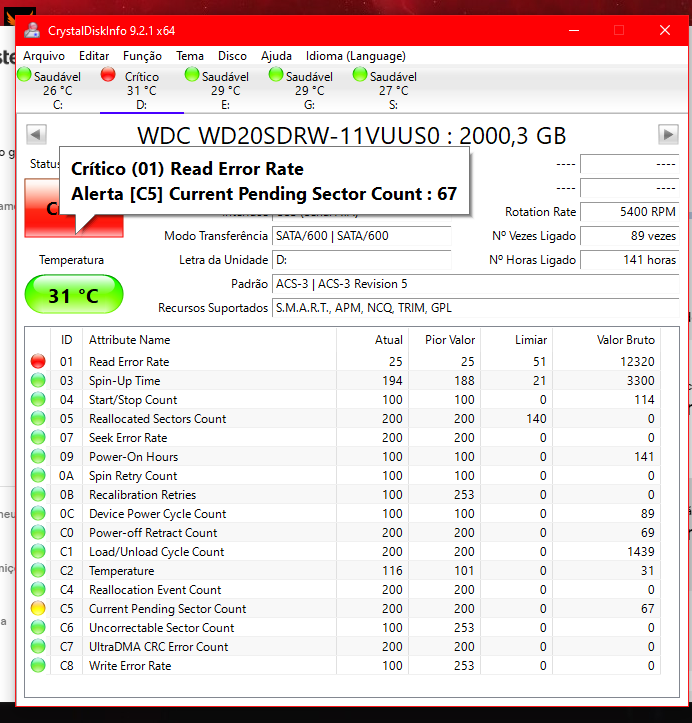
Task: Click the Limiar column header
Action: pyautogui.click(x=516, y=340)
